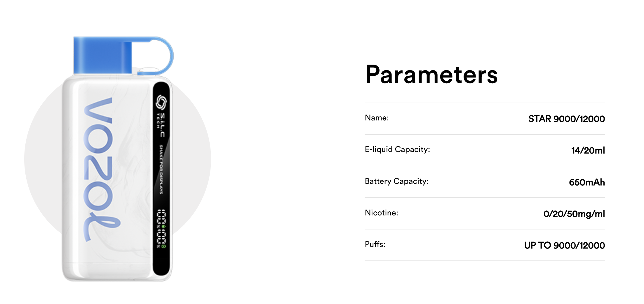Click the Parameters heading
This screenshot has width=644, height=304.
pos(431,75)
